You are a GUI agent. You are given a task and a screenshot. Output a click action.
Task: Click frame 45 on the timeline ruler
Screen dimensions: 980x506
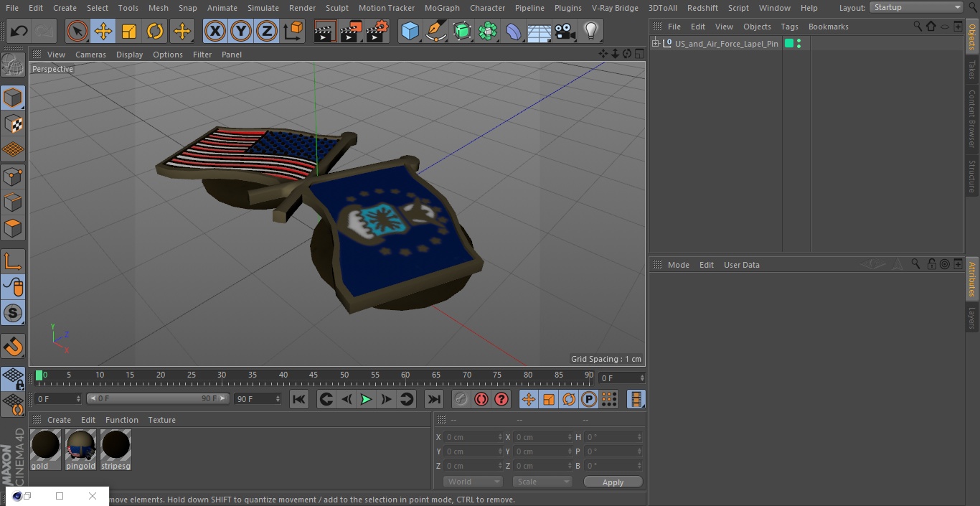[x=314, y=375]
